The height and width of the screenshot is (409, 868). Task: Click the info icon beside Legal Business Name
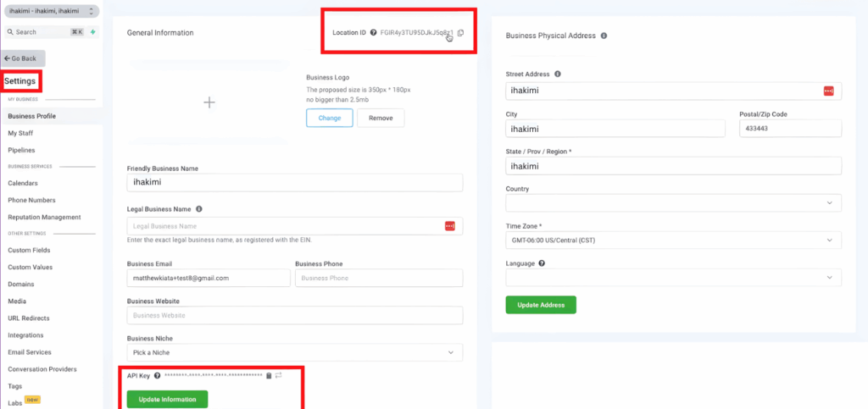[198, 208]
